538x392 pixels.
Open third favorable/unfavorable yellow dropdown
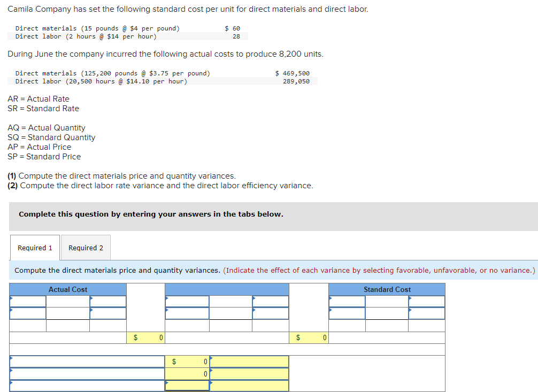point(249,386)
